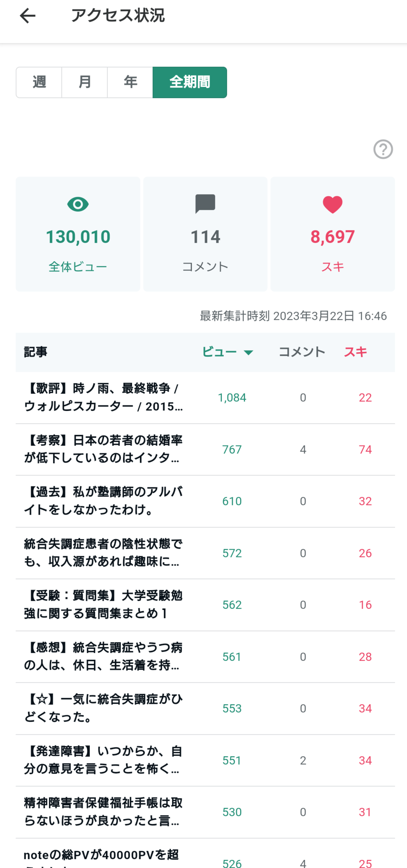Screen dimensions: 407x868
Task: Toggle sort by ビュー column arrow
Action: 248,352
